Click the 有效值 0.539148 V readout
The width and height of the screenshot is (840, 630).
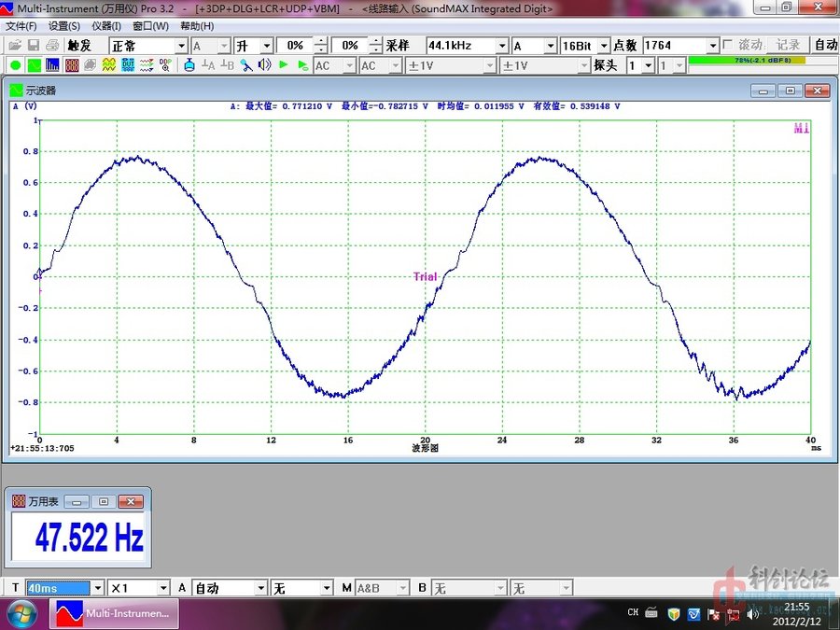tap(577, 106)
